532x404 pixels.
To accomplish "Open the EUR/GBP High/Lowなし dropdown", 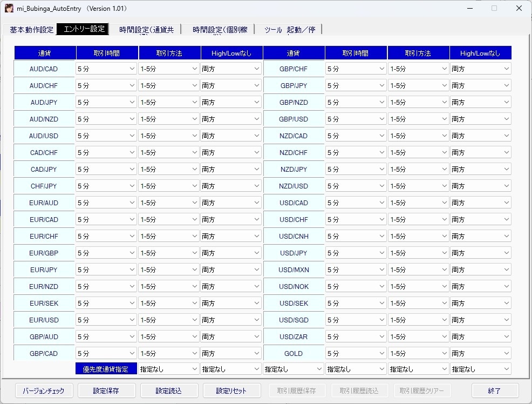I will pos(231,253).
